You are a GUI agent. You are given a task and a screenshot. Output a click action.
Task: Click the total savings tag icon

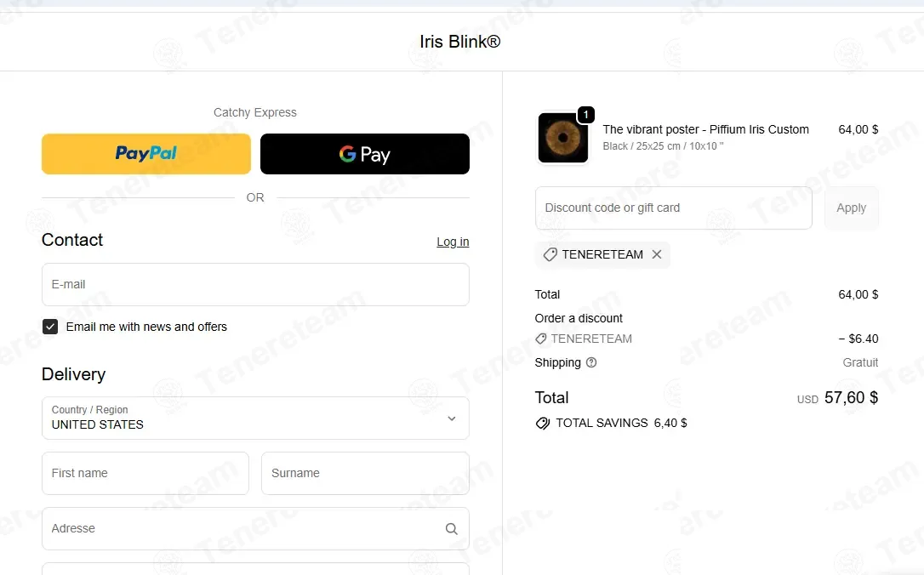pos(542,423)
